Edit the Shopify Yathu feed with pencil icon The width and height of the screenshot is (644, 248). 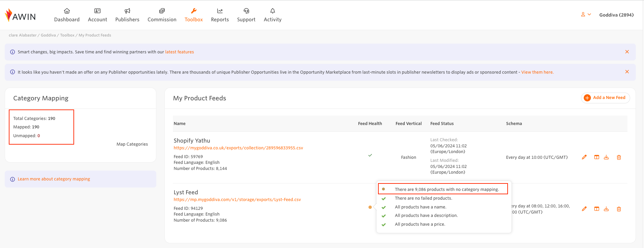[x=584, y=157]
